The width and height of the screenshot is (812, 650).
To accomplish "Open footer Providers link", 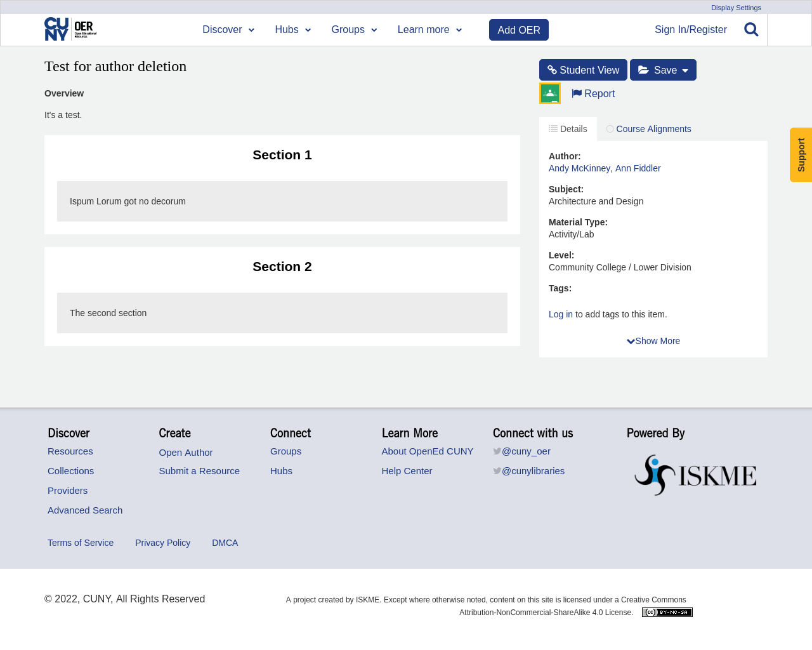I will [67, 491].
